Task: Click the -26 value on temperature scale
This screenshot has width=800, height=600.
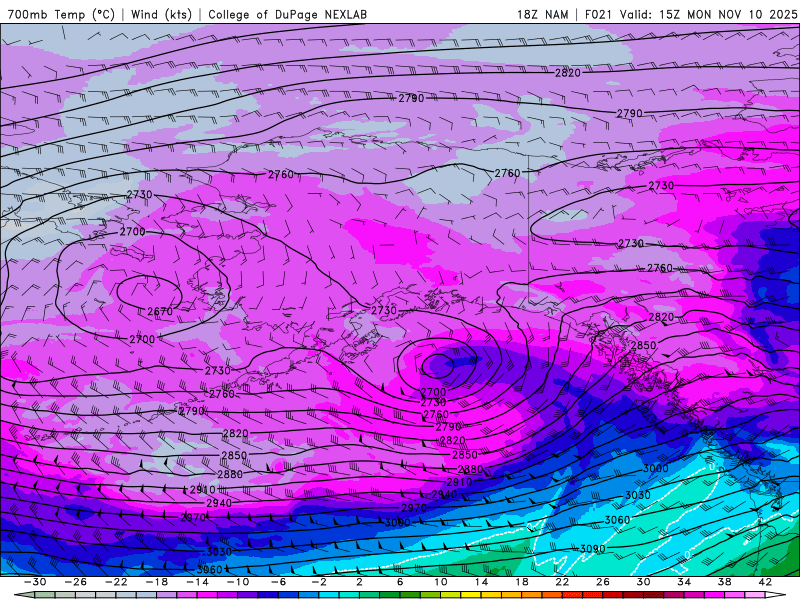Action: click(76, 582)
